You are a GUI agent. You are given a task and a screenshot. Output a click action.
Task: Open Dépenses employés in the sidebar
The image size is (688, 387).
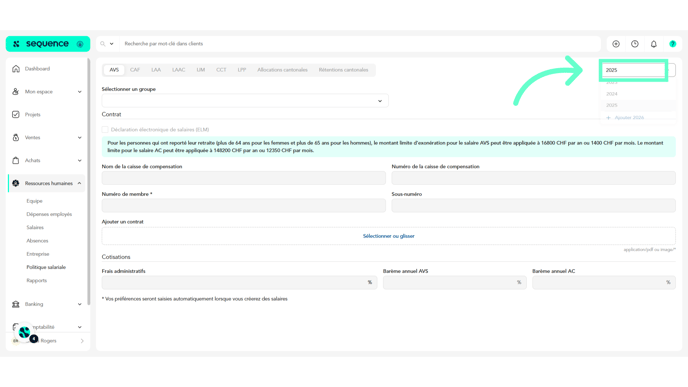pos(49,214)
